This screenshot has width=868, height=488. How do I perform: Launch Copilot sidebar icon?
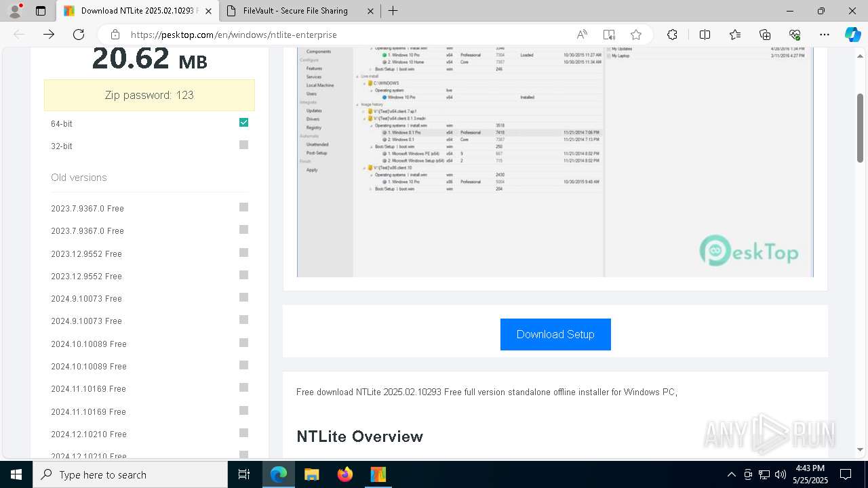(852, 35)
